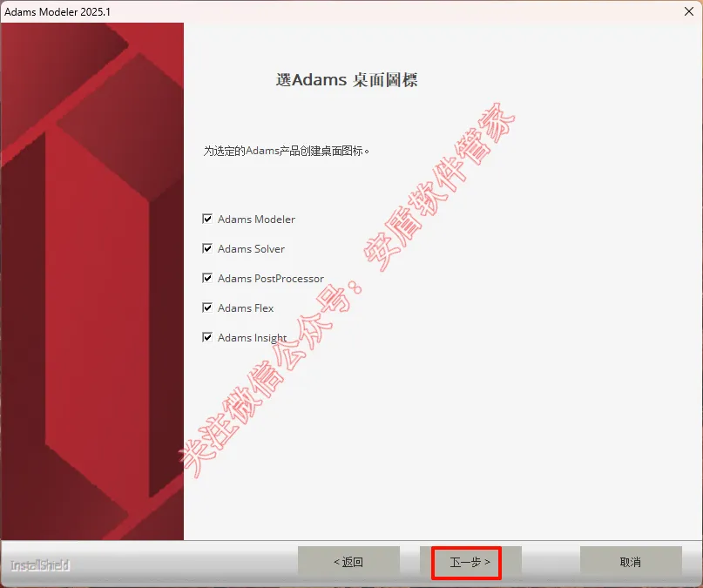Uncheck the Adams Modeler checkbox
Screen dimensions: 703x588
207,219
